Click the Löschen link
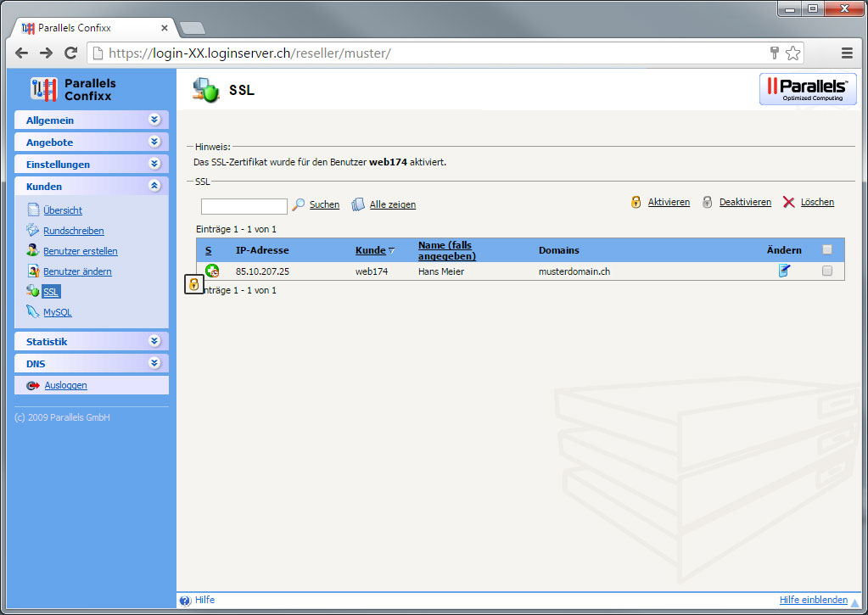The width and height of the screenshot is (868, 615). [x=817, y=202]
